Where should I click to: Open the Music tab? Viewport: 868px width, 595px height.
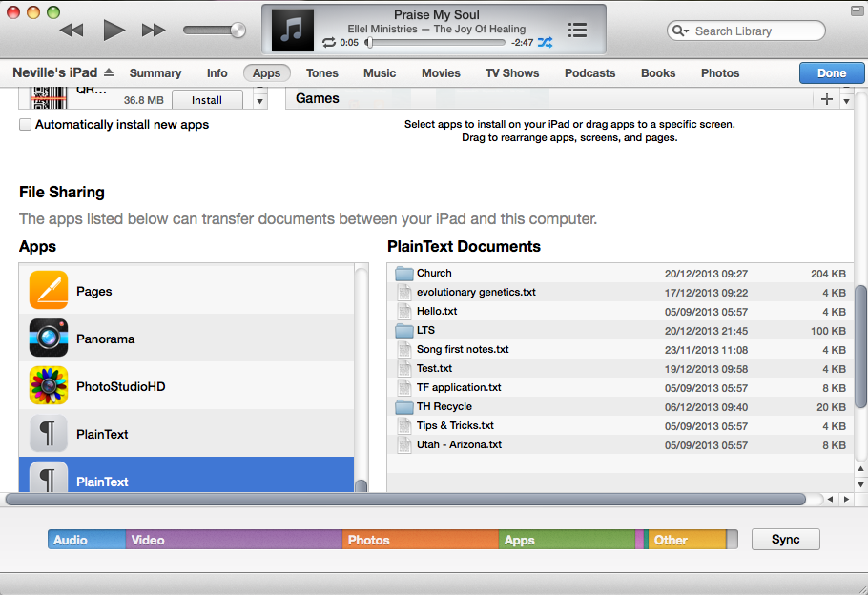point(380,73)
